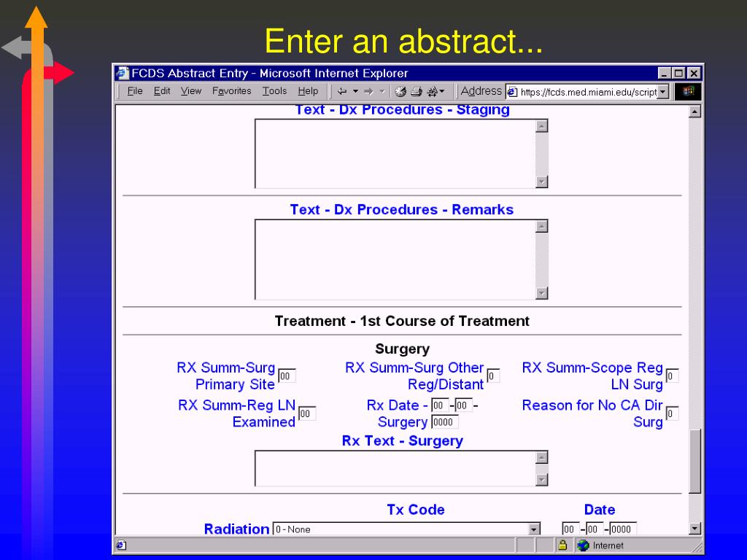
Task: Click the Radiation label
Action: click(236, 529)
